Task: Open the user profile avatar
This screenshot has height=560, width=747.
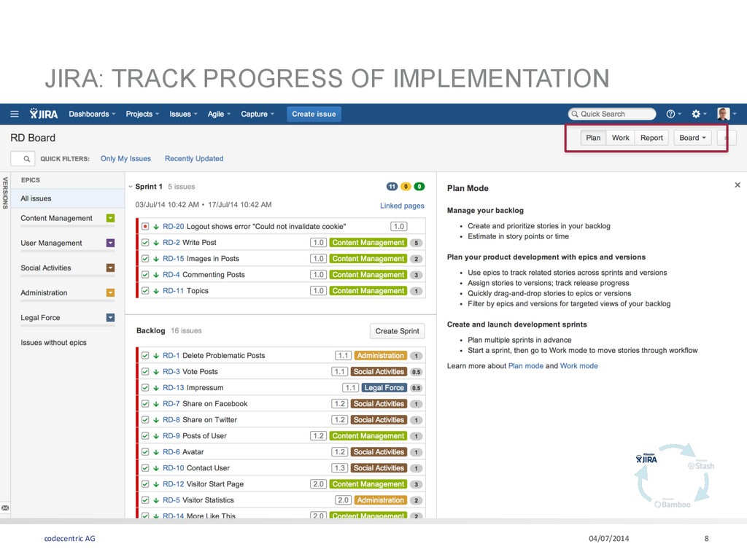Action: [723, 114]
